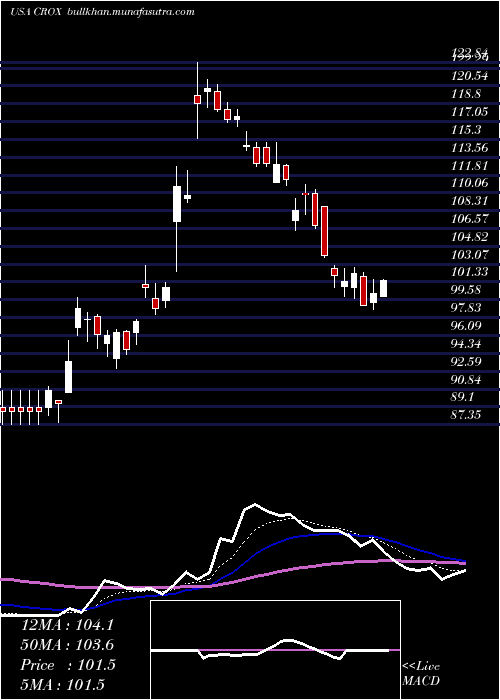Click the 50MA : 103.6 legend text
500x700 pixels.
tap(67, 645)
